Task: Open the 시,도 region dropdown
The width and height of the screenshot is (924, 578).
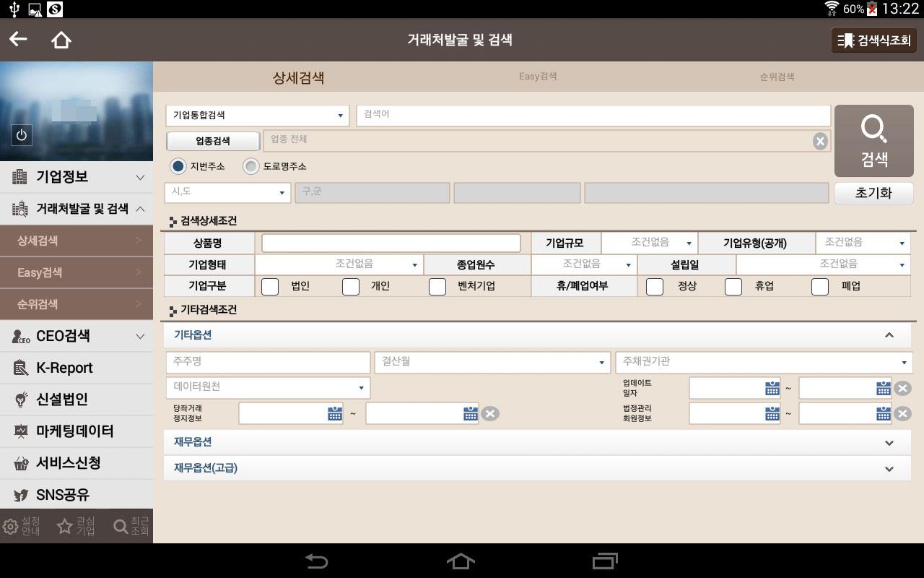Action: (x=227, y=193)
